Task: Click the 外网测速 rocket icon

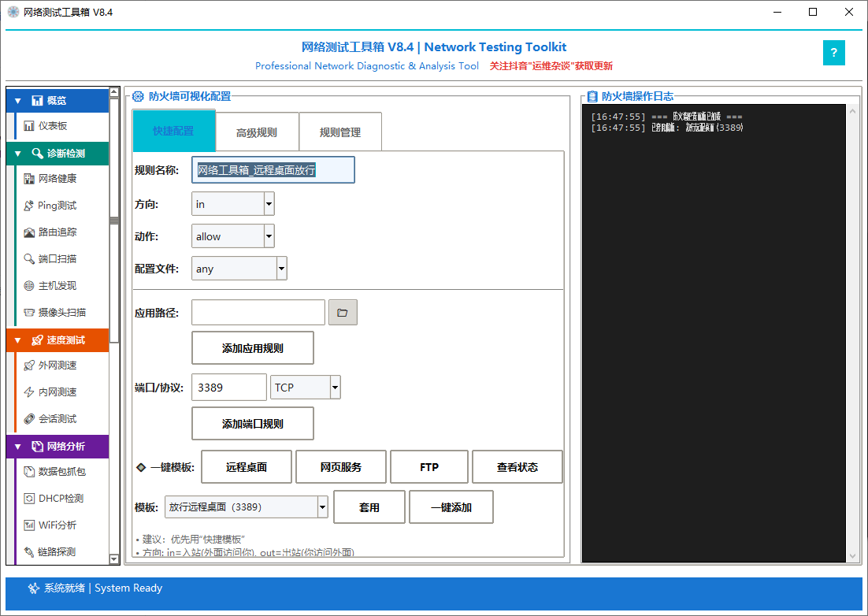Action: click(x=29, y=366)
